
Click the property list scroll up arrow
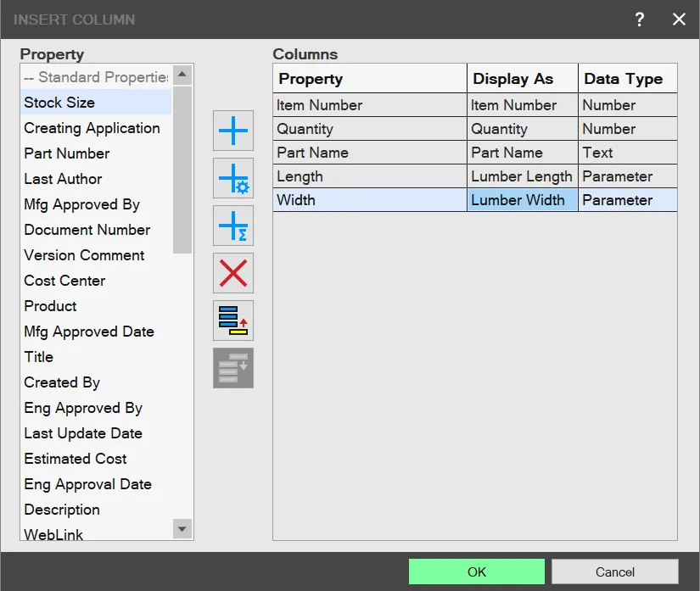pos(182,75)
